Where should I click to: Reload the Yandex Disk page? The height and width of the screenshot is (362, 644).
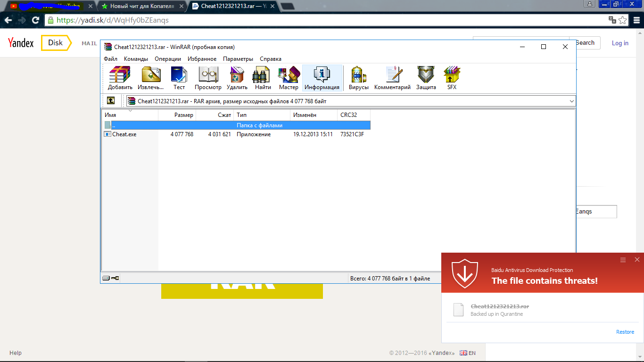click(x=35, y=20)
